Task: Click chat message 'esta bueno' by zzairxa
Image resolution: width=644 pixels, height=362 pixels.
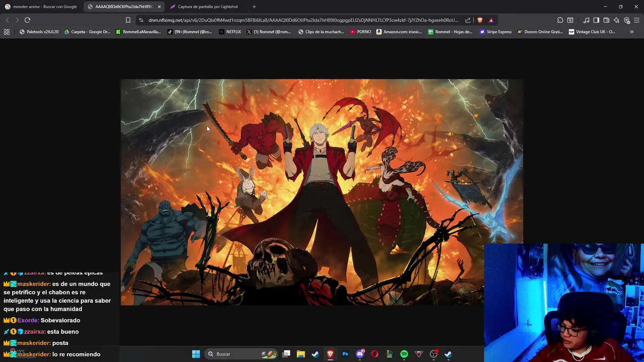Action: [63, 332]
